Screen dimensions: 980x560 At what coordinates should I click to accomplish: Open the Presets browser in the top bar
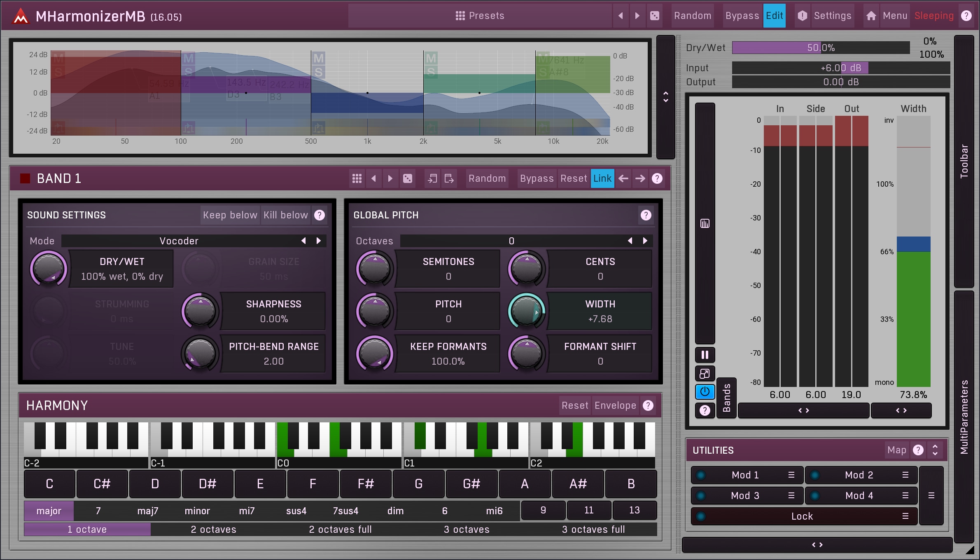coord(480,16)
